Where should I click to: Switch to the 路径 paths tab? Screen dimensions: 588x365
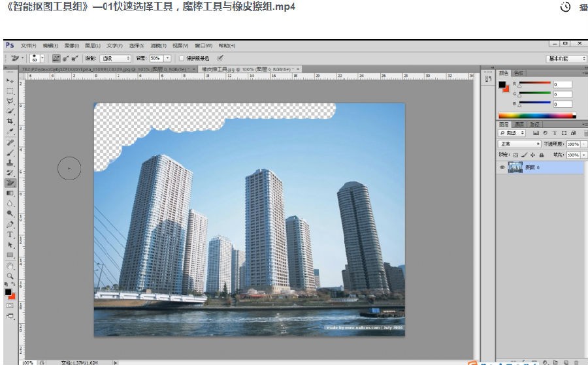coord(534,125)
